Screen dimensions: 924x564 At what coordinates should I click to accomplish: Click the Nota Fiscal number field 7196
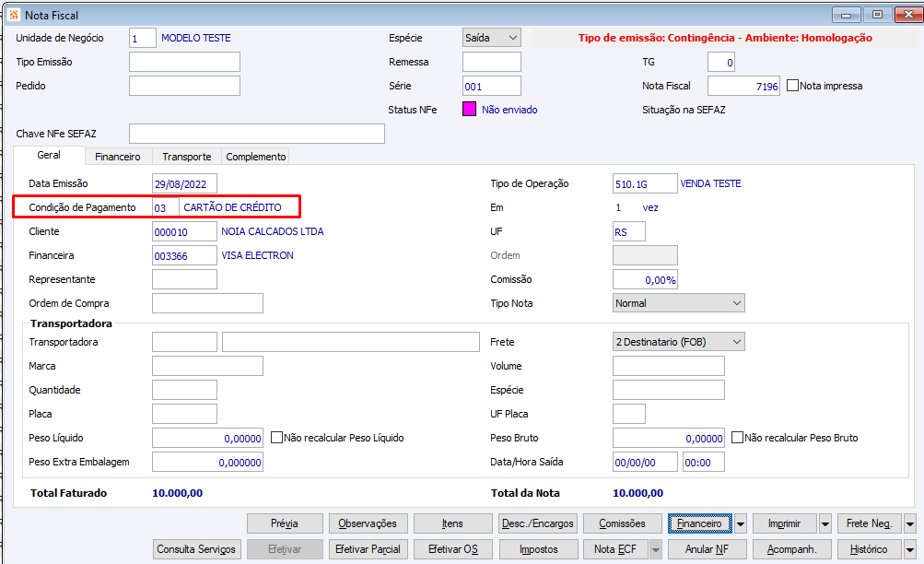743,86
